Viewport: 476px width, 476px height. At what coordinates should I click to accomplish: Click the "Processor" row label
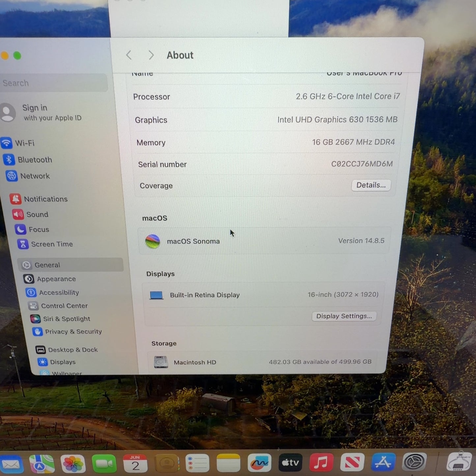click(x=152, y=97)
